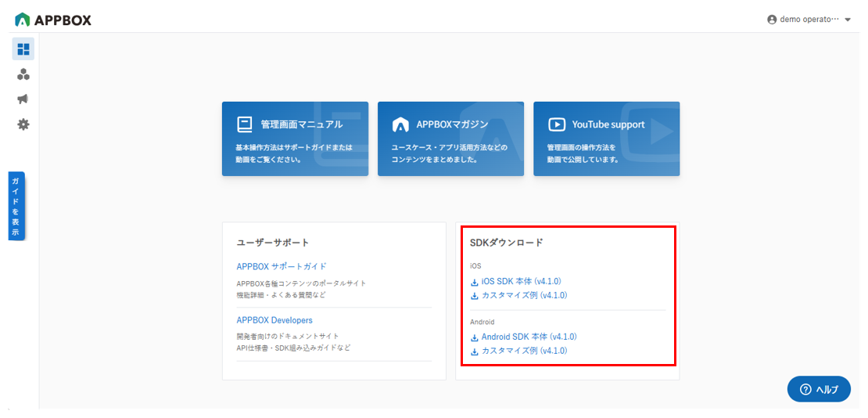The height and width of the screenshot is (418, 868).
Task: Select text API仕様書・SDK組み込みガイドなど
Action: coord(293,348)
